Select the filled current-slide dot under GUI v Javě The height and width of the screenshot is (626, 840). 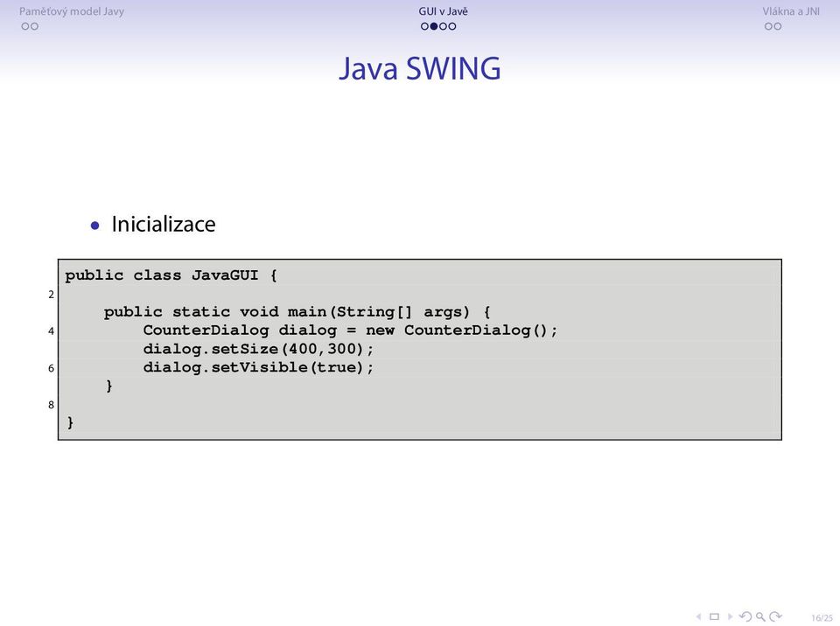pyautogui.click(x=434, y=26)
